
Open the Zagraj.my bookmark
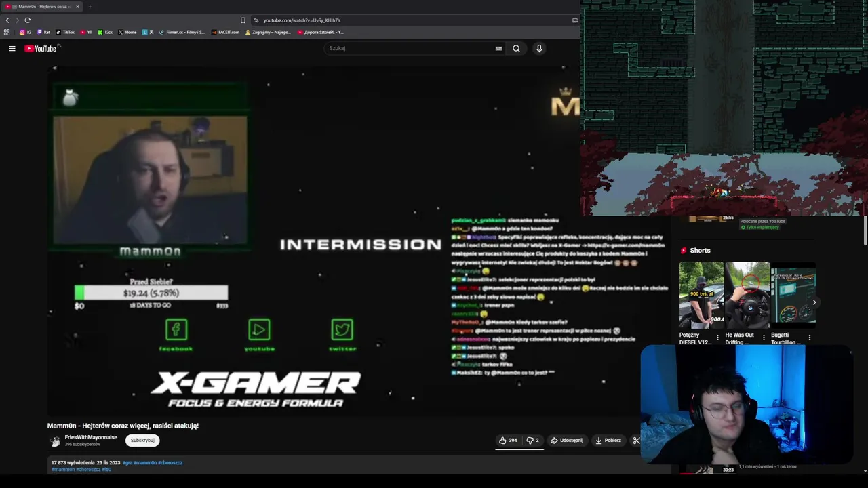pos(268,32)
